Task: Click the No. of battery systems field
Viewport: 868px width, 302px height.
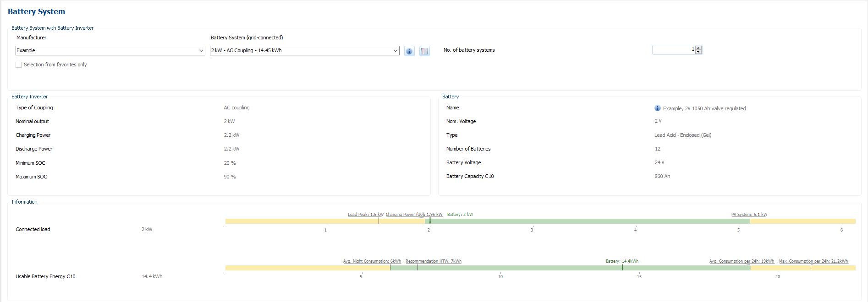Action: coord(673,50)
